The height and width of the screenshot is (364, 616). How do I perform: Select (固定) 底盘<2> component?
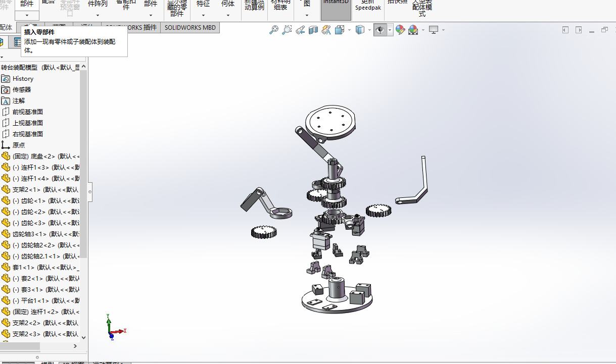coord(39,157)
